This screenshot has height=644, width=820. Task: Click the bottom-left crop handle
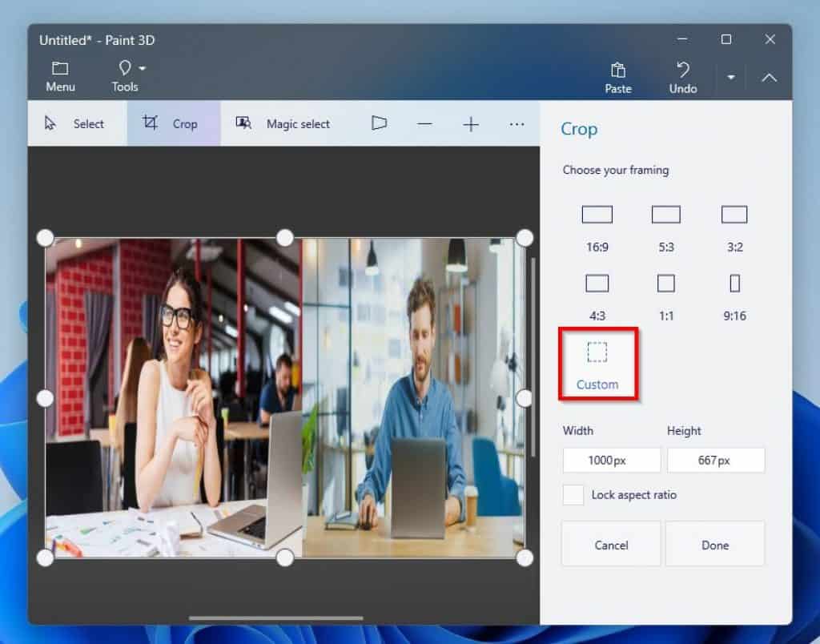pos(46,557)
